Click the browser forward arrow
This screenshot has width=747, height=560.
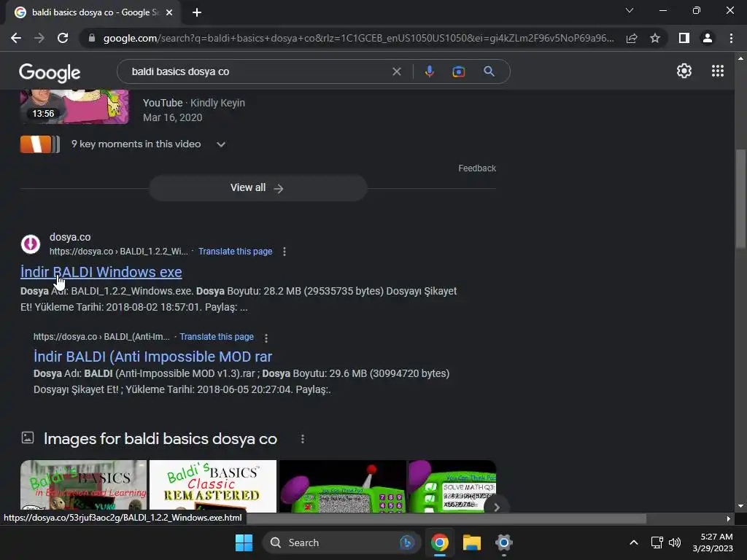click(x=39, y=38)
